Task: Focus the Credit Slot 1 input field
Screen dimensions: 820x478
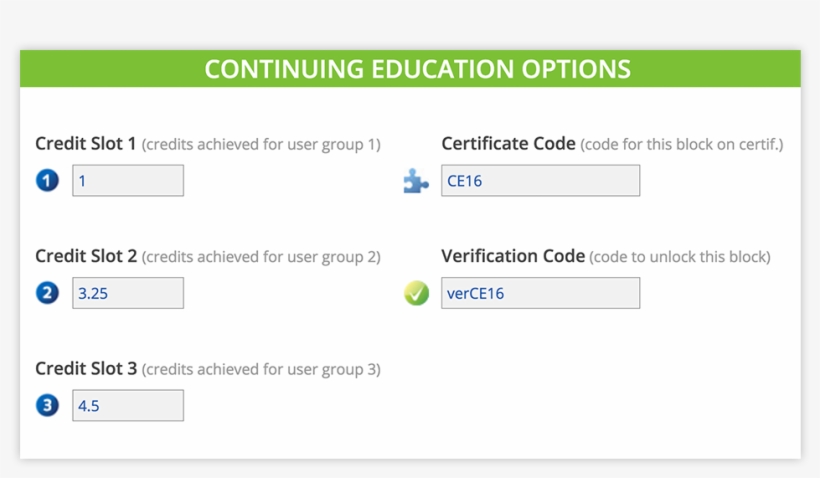Action: point(128,181)
